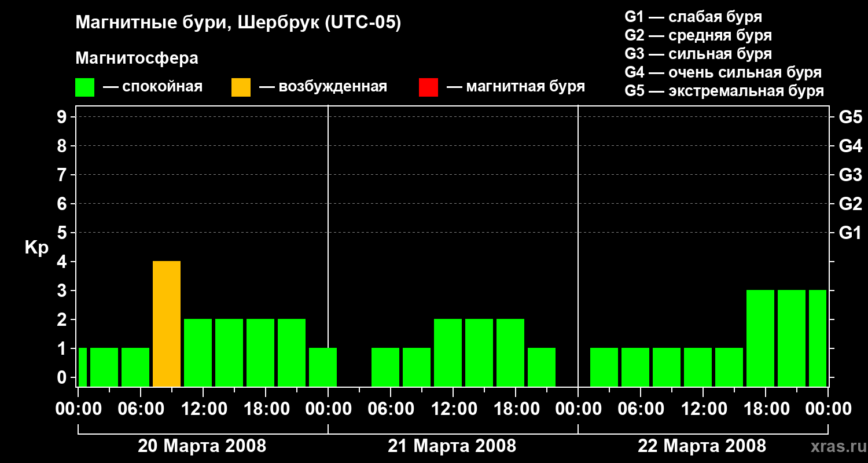
Task: Click the red 'магнитная буря' legend swatch
Action: pyautogui.click(x=428, y=87)
